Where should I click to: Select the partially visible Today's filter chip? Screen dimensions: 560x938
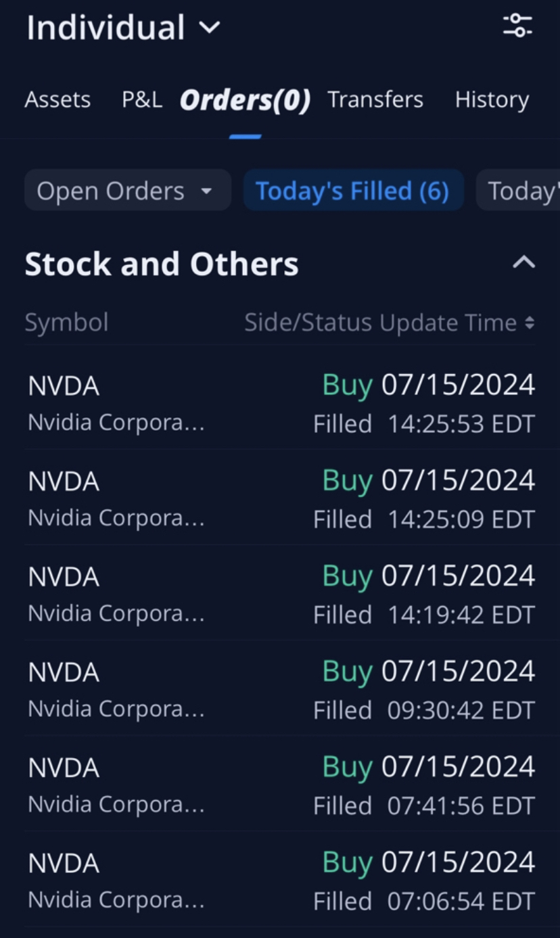519,191
